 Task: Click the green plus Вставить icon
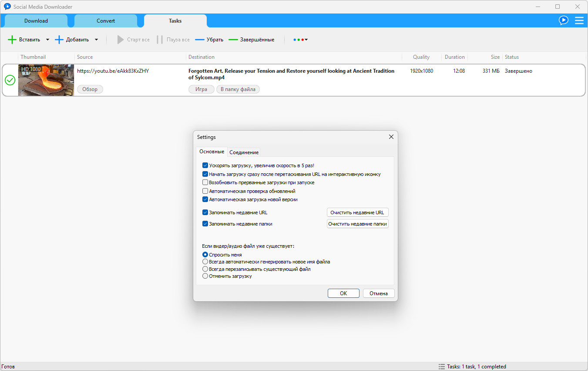pos(12,40)
